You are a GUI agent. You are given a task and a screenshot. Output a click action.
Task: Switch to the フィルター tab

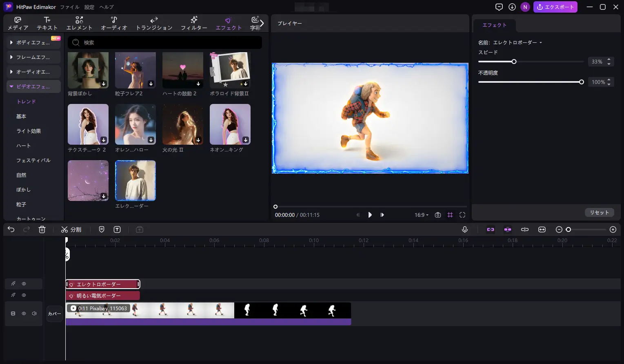click(194, 24)
